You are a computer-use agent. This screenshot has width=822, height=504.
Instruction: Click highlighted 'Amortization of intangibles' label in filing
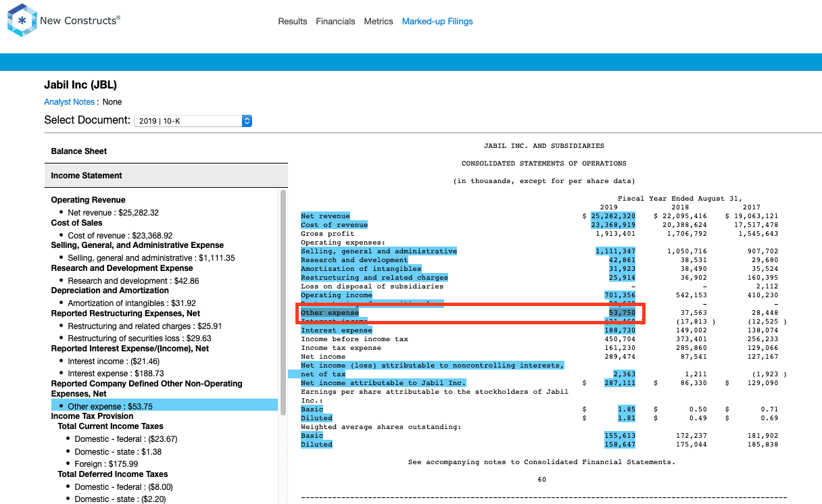tap(361, 269)
